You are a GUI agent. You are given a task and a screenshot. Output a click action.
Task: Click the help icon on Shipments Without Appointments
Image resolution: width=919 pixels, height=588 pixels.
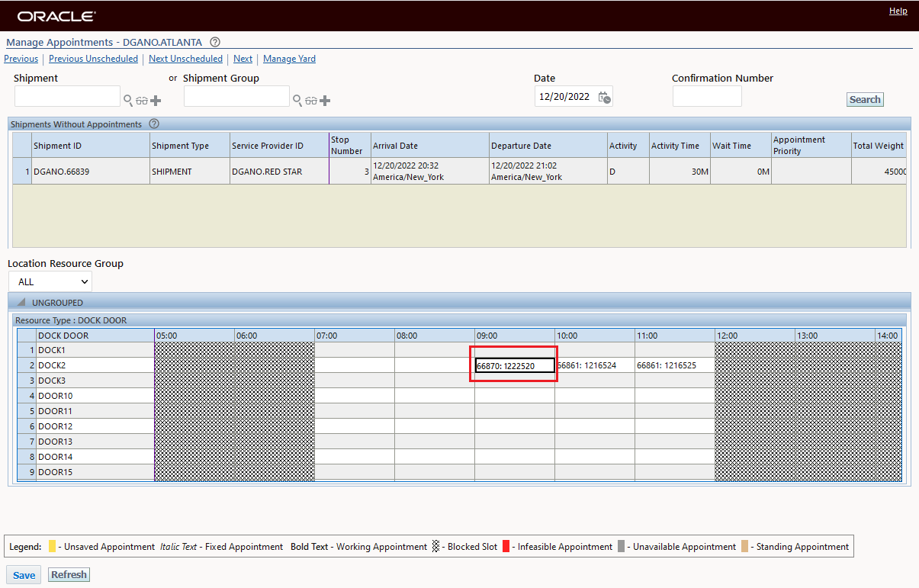pos(153,124)
